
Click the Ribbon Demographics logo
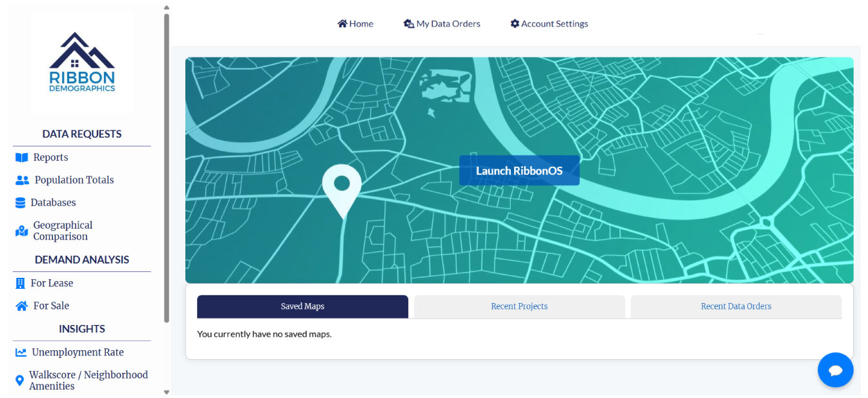[82, 63]
